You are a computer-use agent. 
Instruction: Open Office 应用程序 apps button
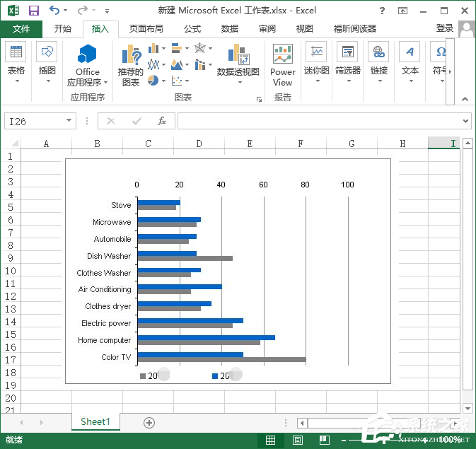coord(88,65)
